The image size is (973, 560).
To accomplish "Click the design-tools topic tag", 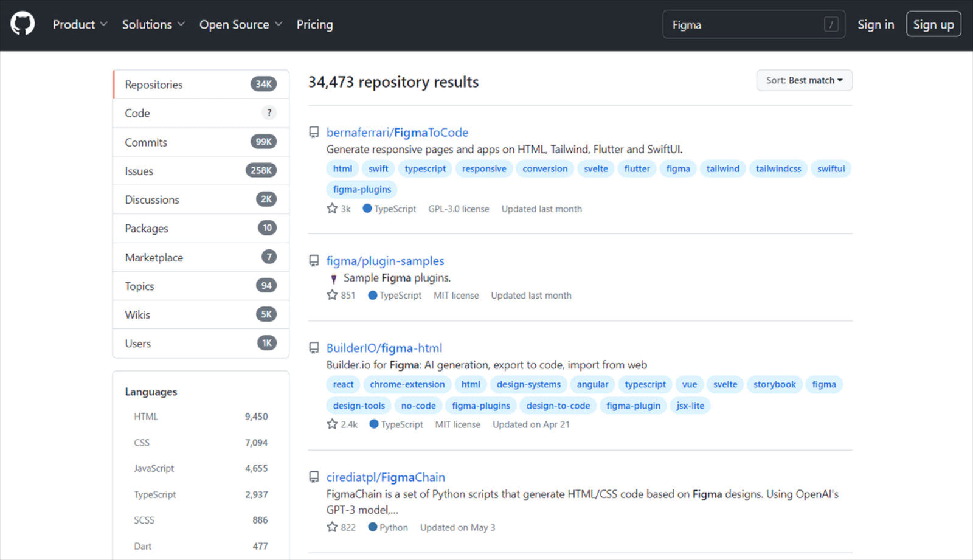I will 359,406.
